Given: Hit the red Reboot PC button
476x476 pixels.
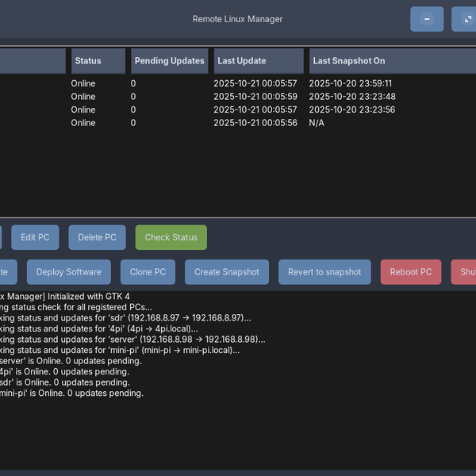Looking at the screenshot, I should click(x=410, y=272).
